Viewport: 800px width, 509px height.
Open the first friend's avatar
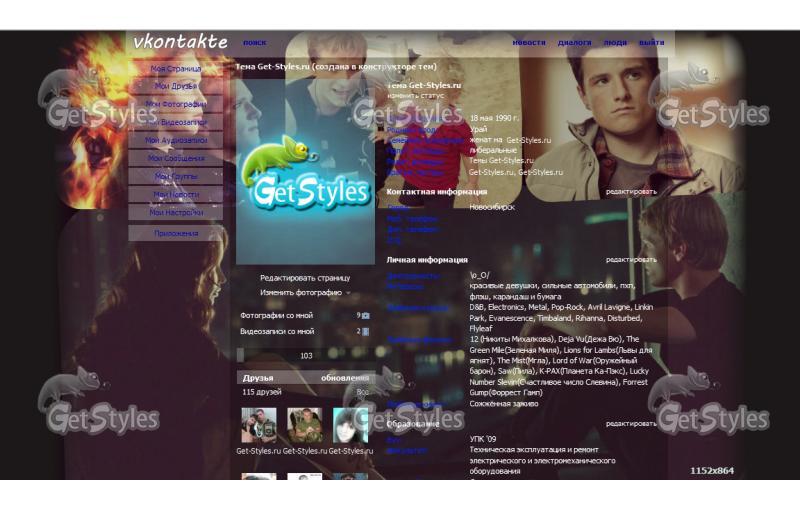(259, 425)
